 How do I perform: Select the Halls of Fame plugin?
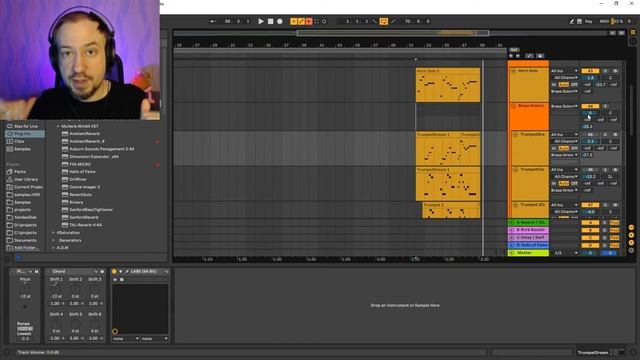[x=82, y=172]
